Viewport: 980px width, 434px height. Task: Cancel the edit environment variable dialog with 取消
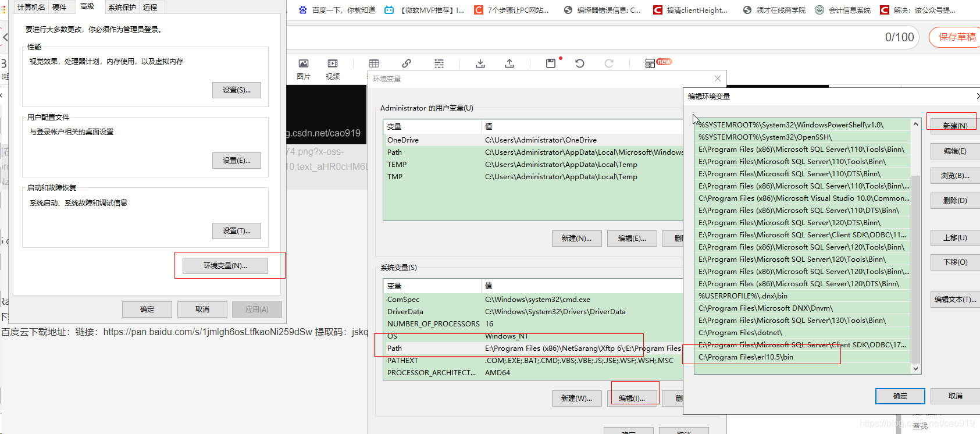pyautogui.click(x=955, y=396)
